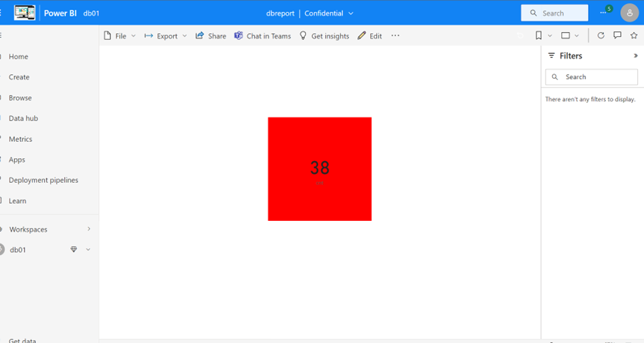Open the Workspaces flyout

pyautogui.click(x=48, y=229)
